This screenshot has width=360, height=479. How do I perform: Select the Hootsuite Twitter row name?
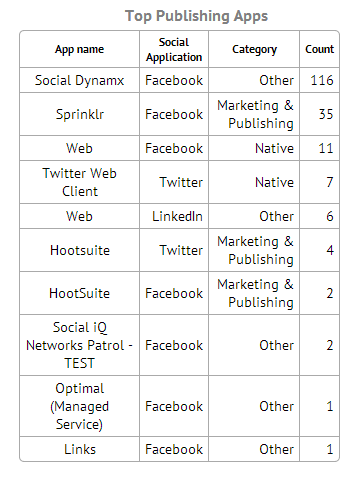point(79,250)
